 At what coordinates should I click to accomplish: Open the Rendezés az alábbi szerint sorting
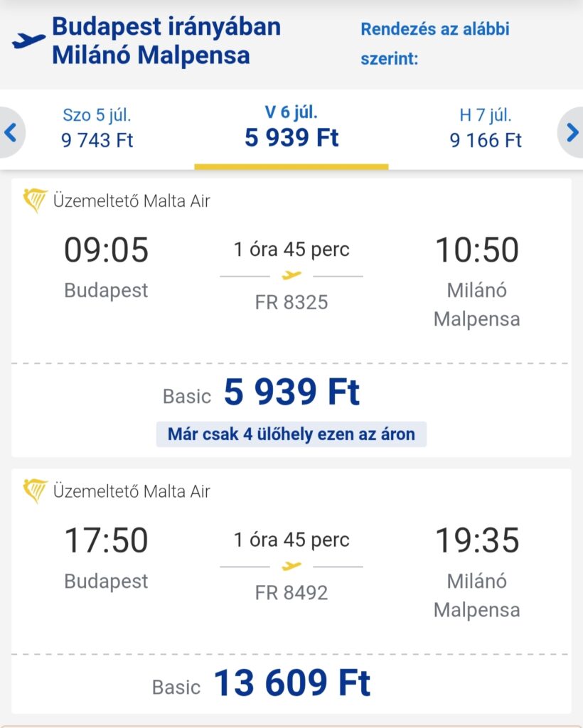tap(435, 43)
